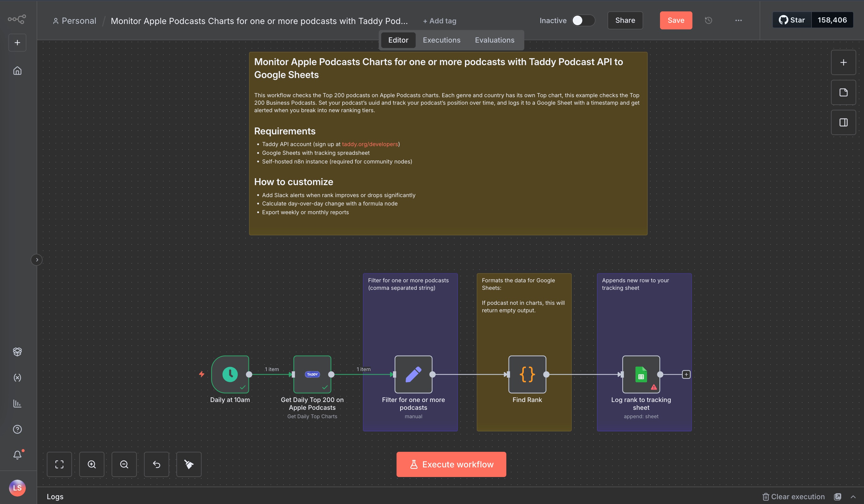Viewport: 864px width, 504px height.
Task: Zoom out of the workflow canvas
Action: click(124, 464)
